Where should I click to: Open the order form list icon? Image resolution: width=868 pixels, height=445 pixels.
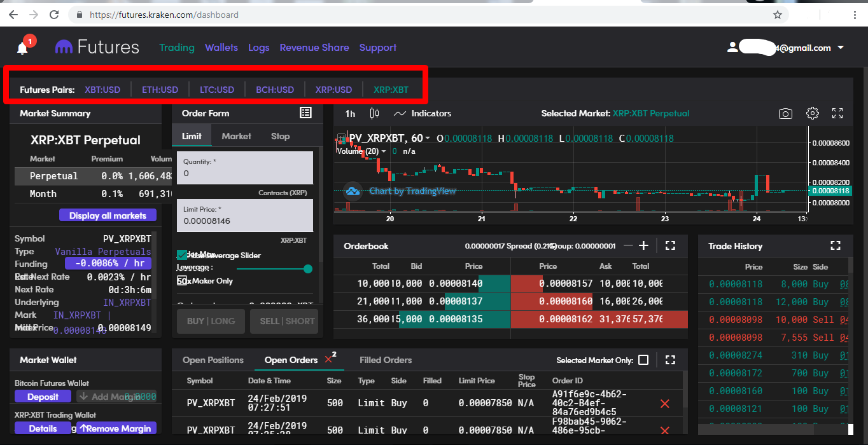click(x=305, y=113)
